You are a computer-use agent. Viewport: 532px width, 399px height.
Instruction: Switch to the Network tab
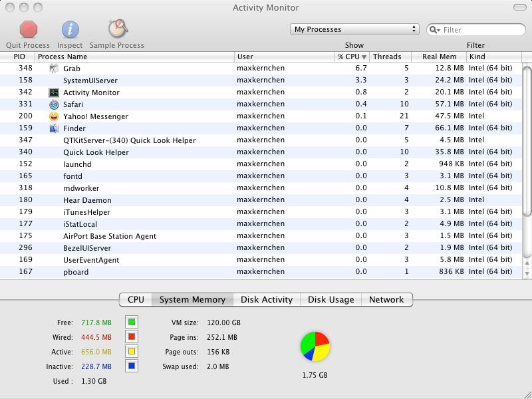pos(387,300)
